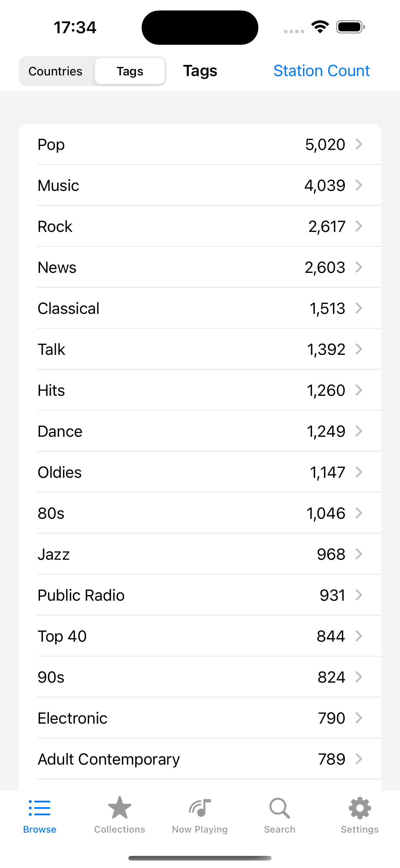
Task: Tap the Now Playing music icon
Action: point(200,808)
